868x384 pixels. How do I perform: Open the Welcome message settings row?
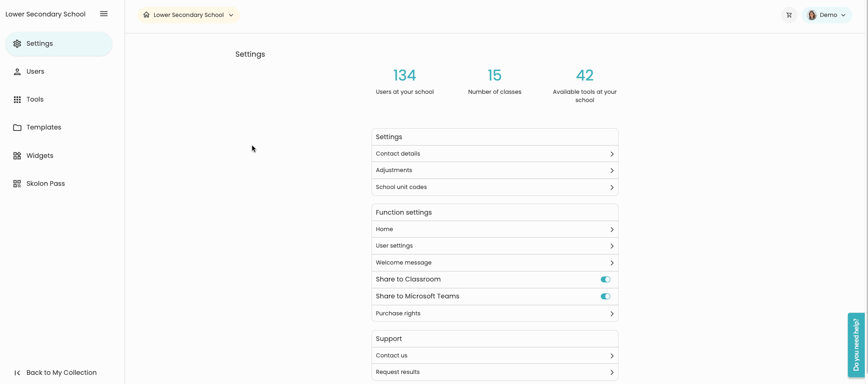coord(494,263)
